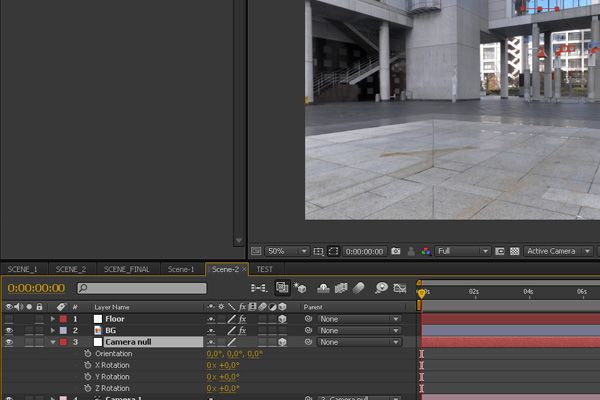Image resolution: width=600 pixels, height=400 pixels.
Task: Toggle the transparency grid icon in viewer
Action: [515, 251]
